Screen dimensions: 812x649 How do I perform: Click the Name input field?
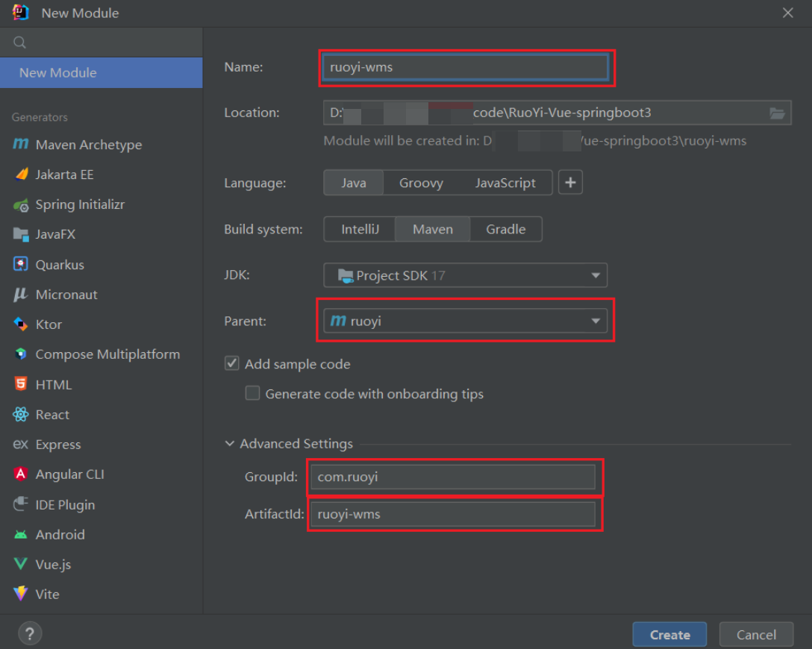pyautogui.click(x=465, y=67)
